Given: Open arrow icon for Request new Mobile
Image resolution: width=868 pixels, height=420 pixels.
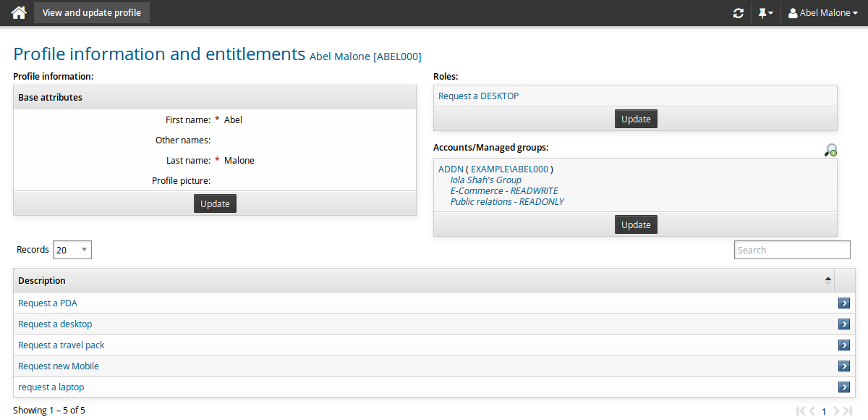Looking at the screenshot, I should click(x=843, y=366).
